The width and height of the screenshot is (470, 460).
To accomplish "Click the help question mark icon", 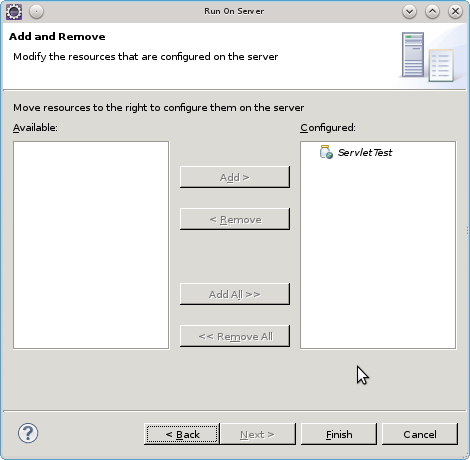I will 28,433.
